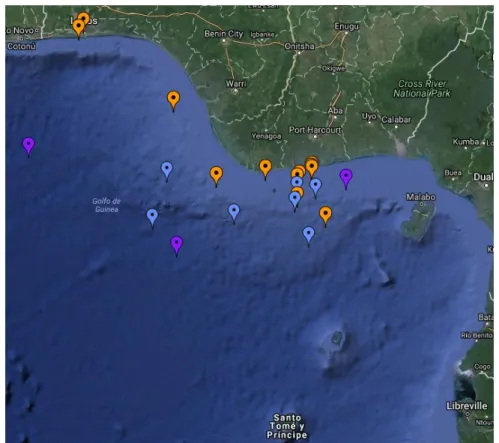
Task: Click the Aba city label
Action: [335, 110]
